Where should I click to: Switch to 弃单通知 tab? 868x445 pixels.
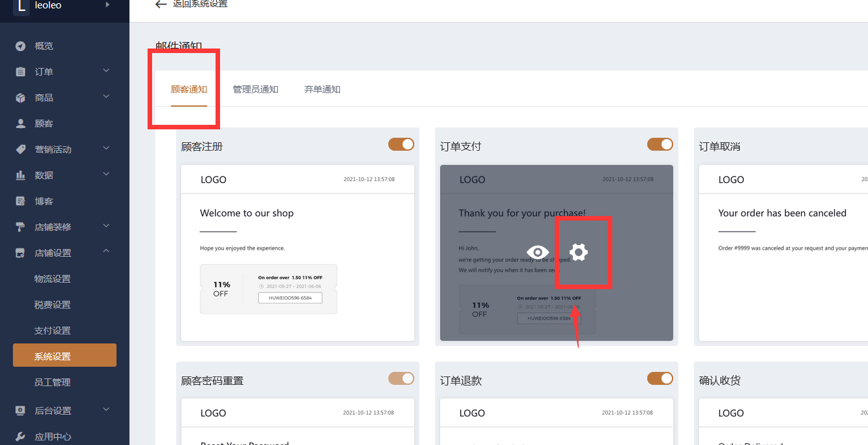322,89
